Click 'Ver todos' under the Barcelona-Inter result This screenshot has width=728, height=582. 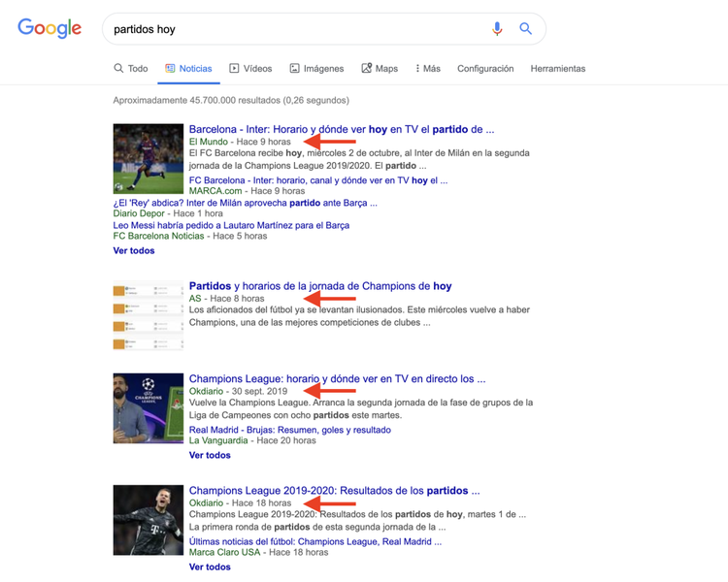[x=134, y=250]
